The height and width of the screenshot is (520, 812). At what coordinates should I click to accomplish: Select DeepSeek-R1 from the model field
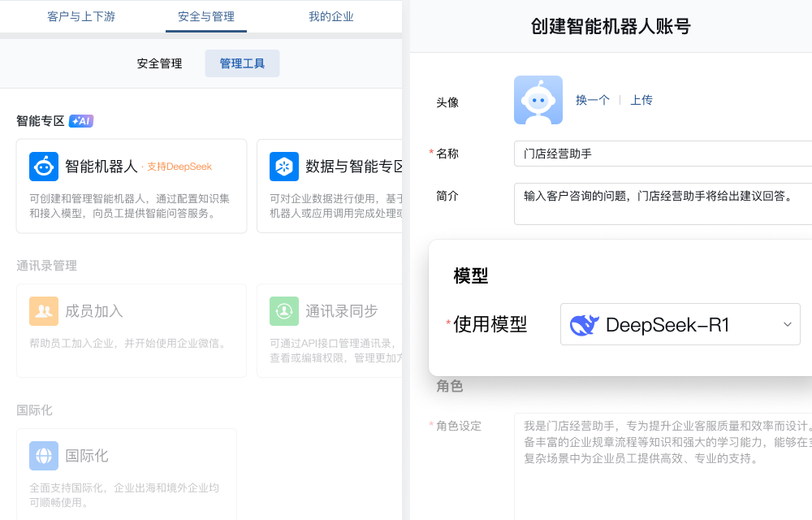click(680, 324)
